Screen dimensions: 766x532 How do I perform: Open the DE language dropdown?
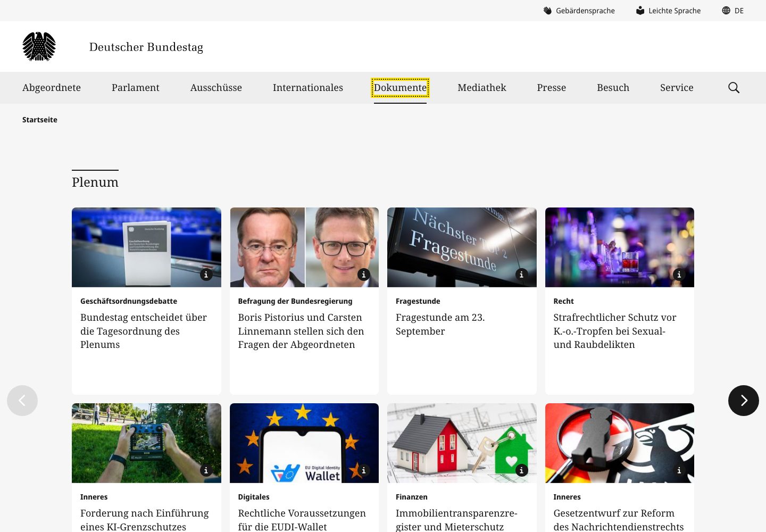coord(733,11)
